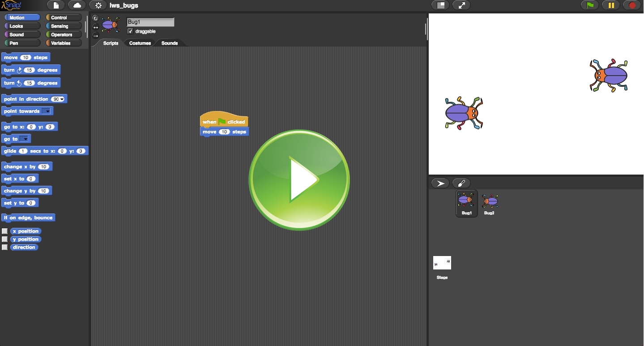Toggle the stage size button
Viewport: 644px width, 346px height.
click(x=440, y=5)
